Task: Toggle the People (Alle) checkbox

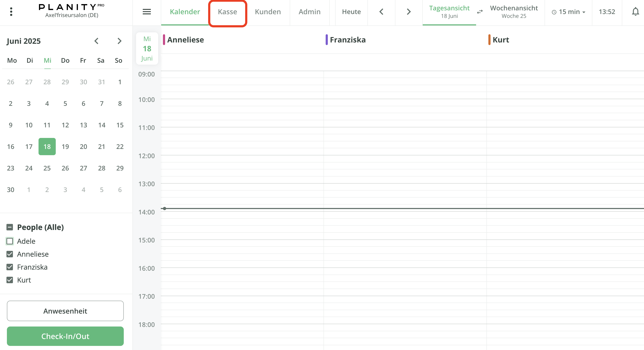Action: click(10, 227)
